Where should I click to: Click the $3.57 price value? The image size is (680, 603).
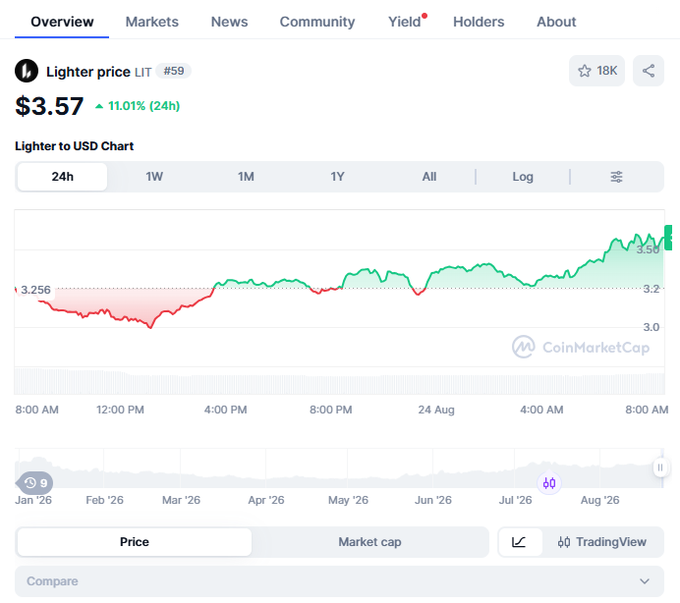(x=49, y=106)
